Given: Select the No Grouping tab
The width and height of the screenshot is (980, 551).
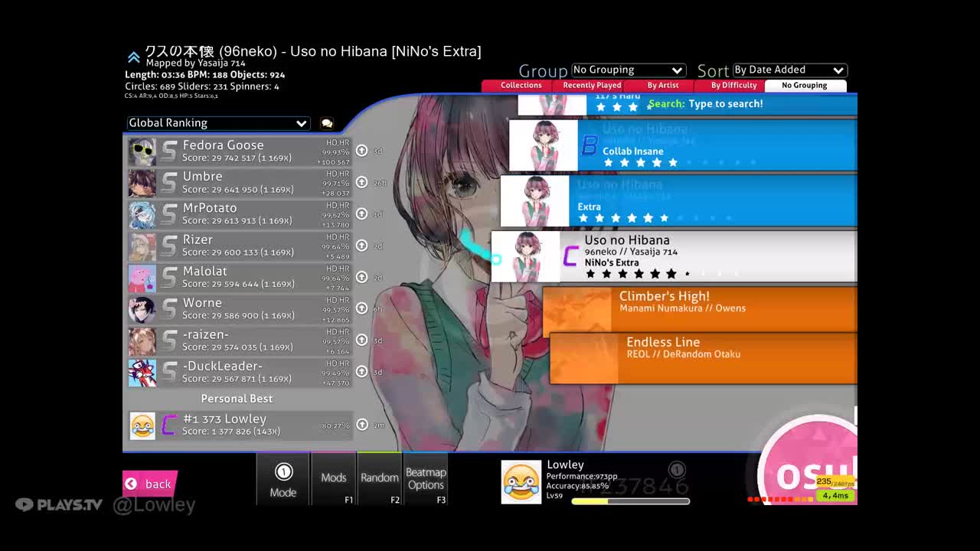Looking at the screenshot, I should [x=804, y=86].
